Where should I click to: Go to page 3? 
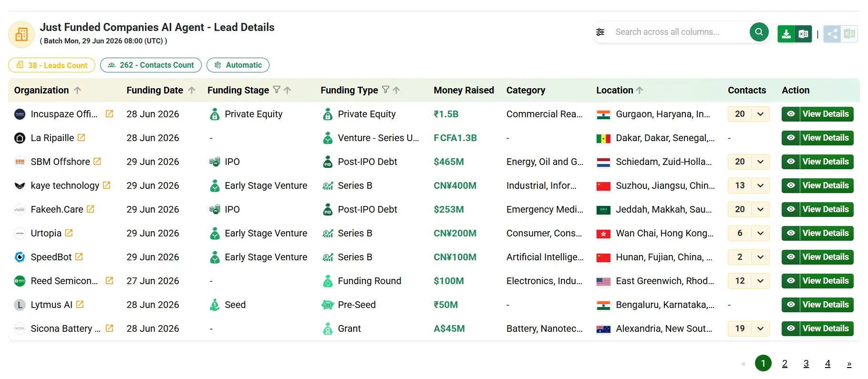pos(806,363)
